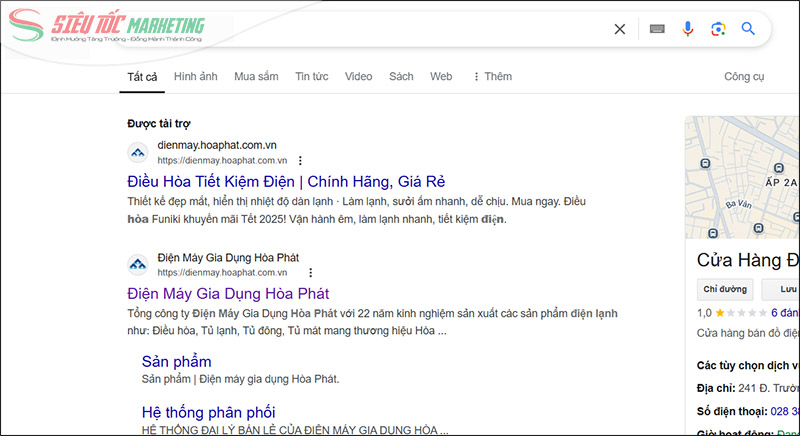
Task: Open the Công cụ search tools
Action: coord(744,76)
